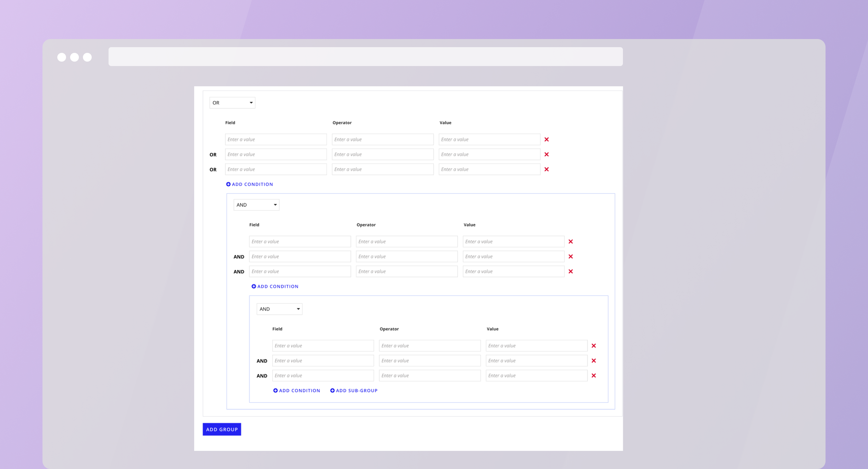Open the top-level OR operator dropdown
The width and height of the screenshot is (868, 469).
pyautogui.click(x=232, y=103)
